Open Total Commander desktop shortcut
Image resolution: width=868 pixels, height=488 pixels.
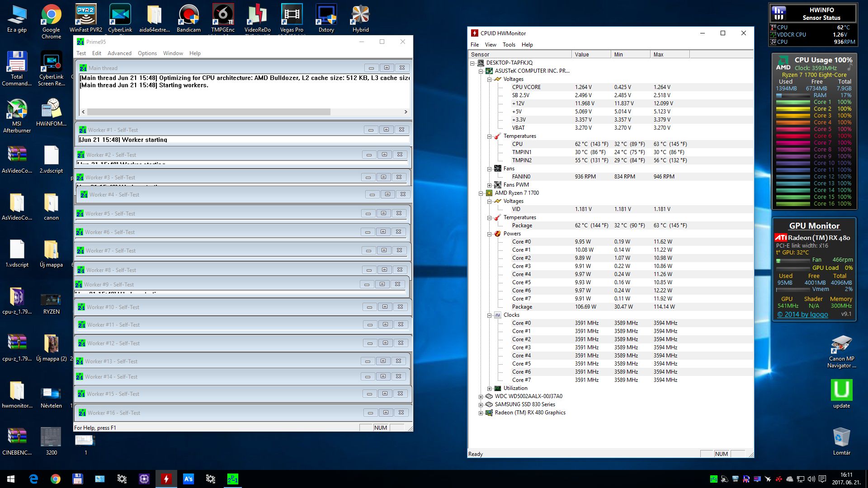(17, 68)
